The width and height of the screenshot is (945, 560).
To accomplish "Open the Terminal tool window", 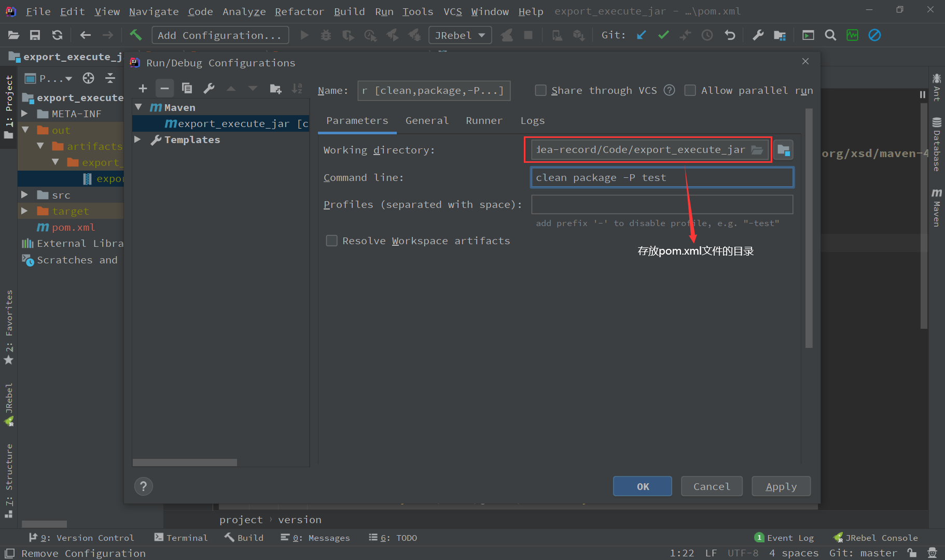I will pos(181,538).
